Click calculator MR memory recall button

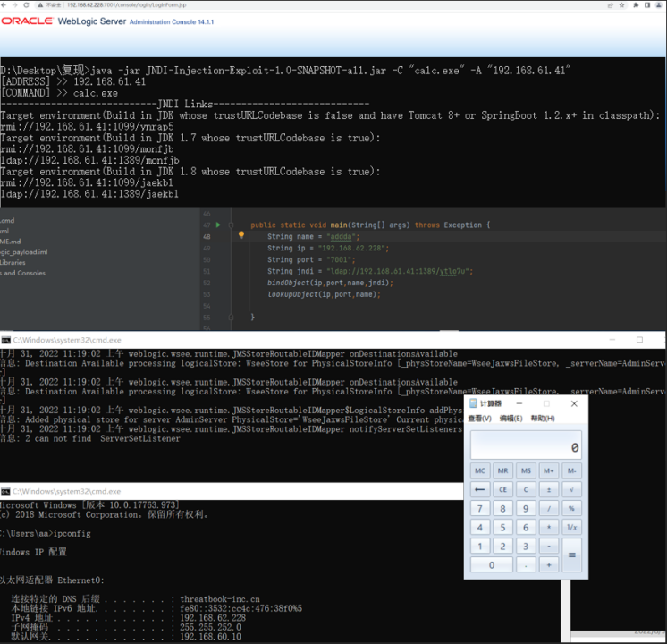point(502,470)
